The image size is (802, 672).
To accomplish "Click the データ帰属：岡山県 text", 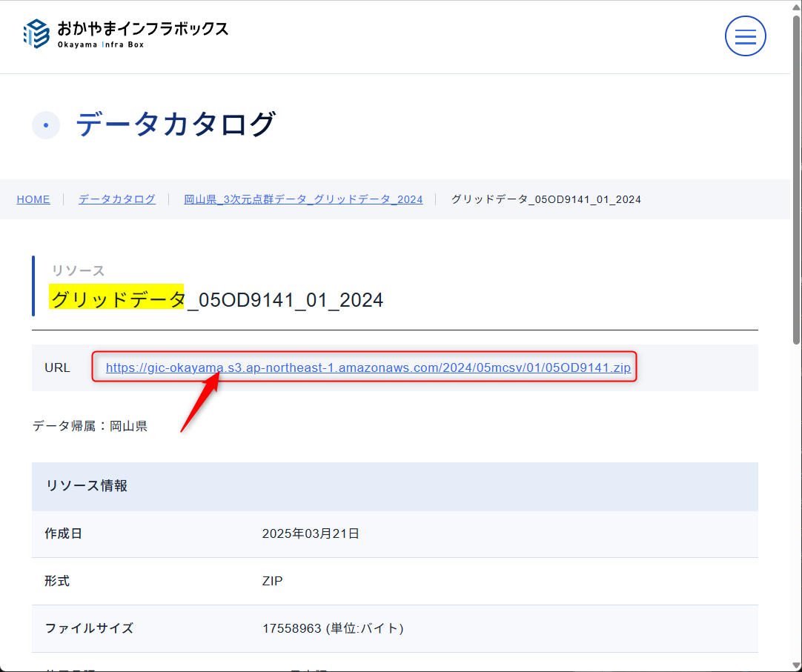I will tap(90, 426).
